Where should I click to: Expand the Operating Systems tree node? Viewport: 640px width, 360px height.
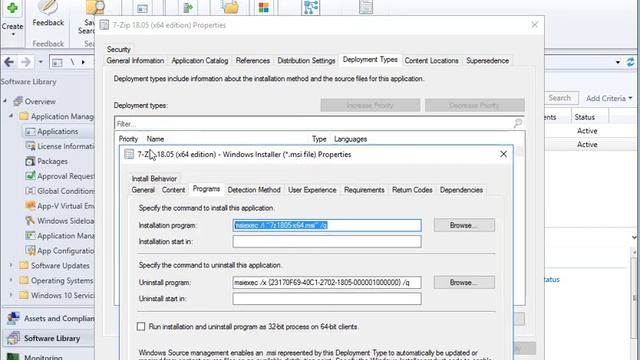11,280
